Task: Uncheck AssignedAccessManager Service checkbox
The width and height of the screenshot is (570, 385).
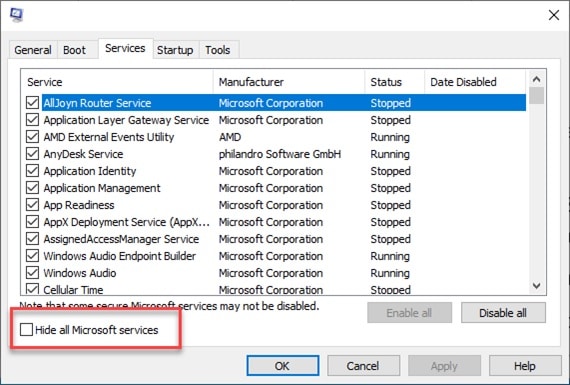Action: pyautogui.click(x=32, y=239)
